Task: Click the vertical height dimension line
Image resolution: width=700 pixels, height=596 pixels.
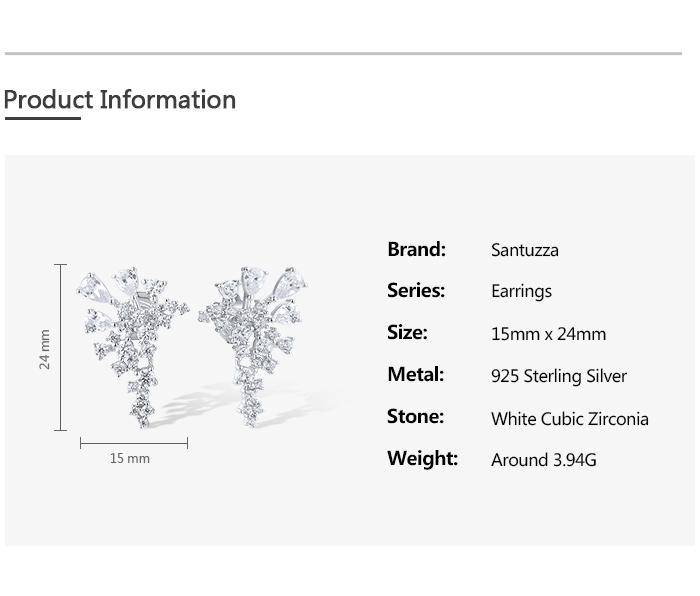Action: tap(61, 348)
